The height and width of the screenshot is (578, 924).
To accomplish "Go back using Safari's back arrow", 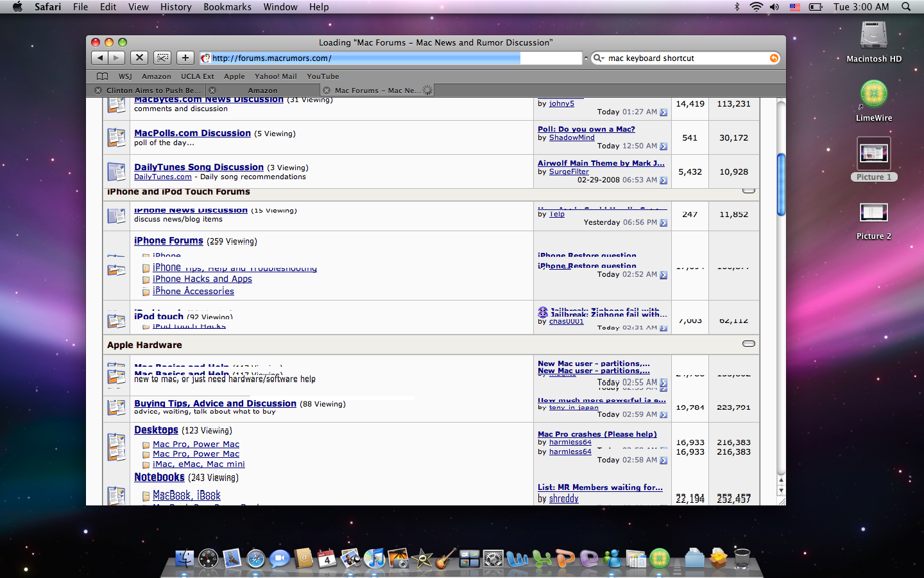I will 99,58.
